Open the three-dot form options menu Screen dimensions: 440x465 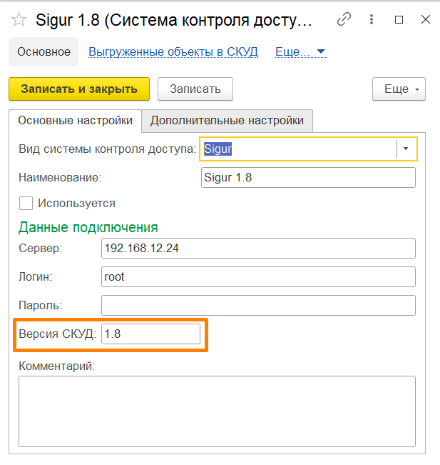[371, 19]
